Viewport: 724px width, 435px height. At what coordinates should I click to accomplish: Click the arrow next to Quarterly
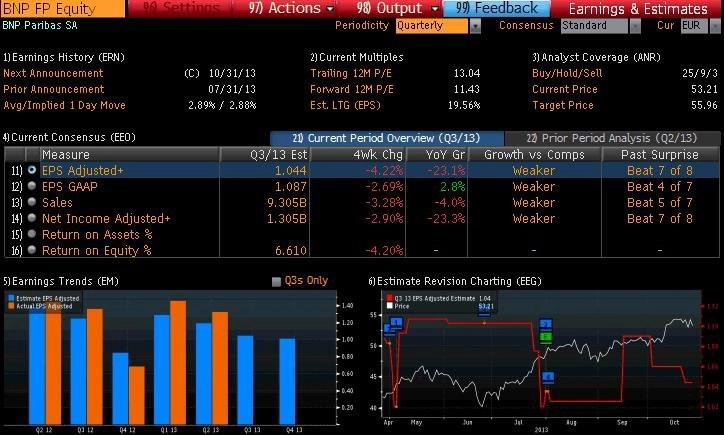(475, 26)
